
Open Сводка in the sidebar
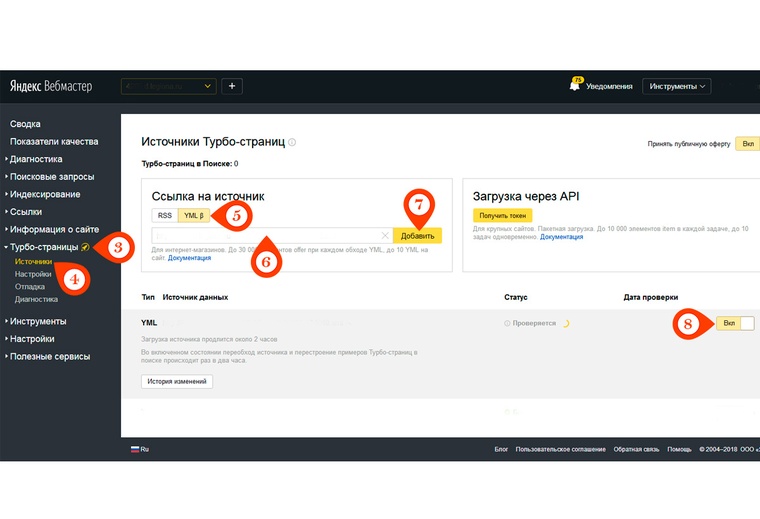(25, 124)
